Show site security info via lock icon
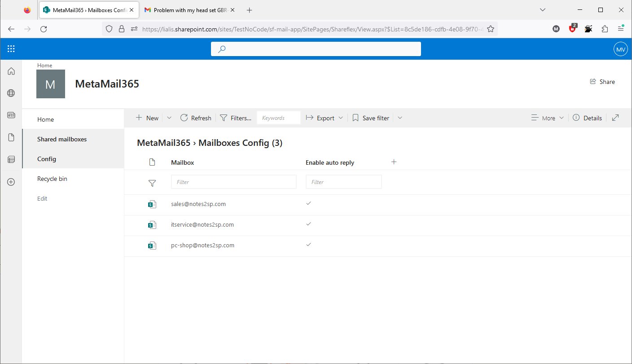 click(121, 29)
